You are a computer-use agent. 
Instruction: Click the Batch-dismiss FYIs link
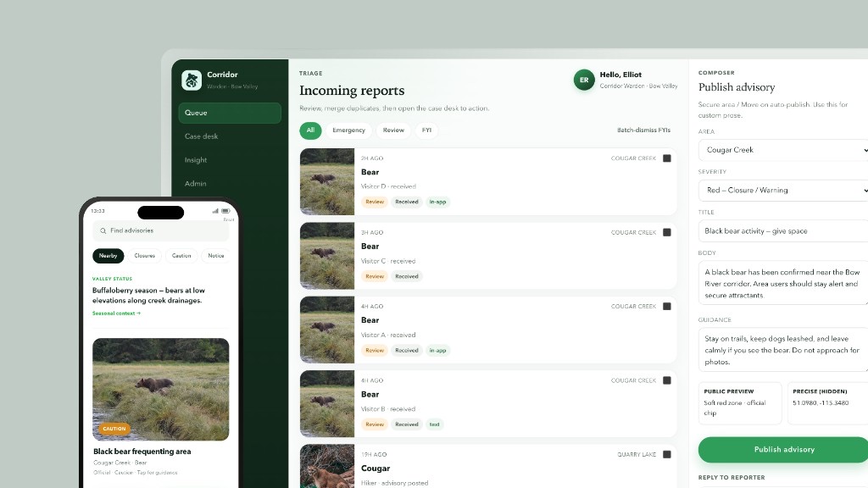pos(644,130)
